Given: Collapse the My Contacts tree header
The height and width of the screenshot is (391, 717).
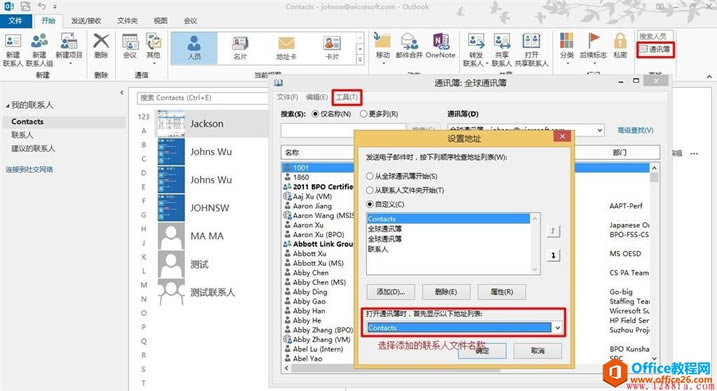Looking at the screenshot, I should click(x=7, y=106).
